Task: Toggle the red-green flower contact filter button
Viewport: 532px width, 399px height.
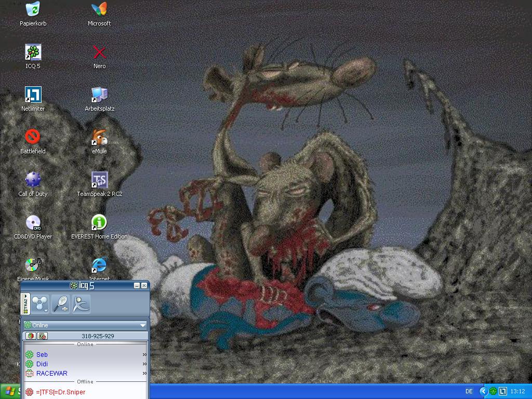Action: click(x=31, y=336)
